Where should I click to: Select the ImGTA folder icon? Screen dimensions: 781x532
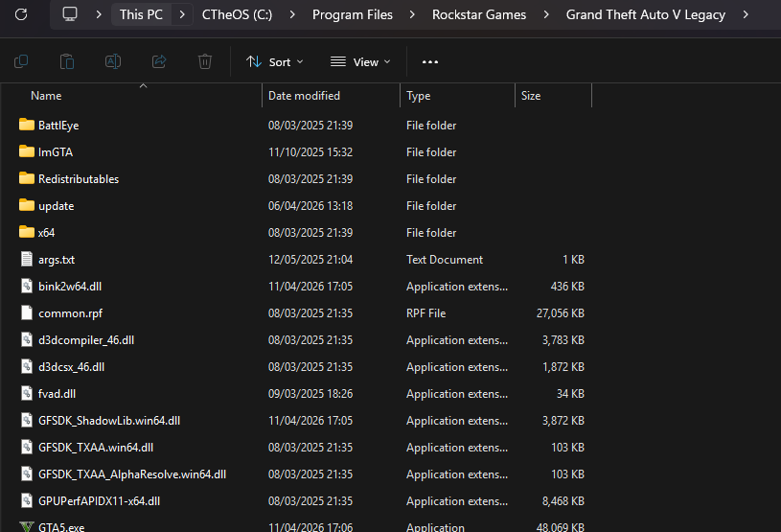[x=27, y=151]
